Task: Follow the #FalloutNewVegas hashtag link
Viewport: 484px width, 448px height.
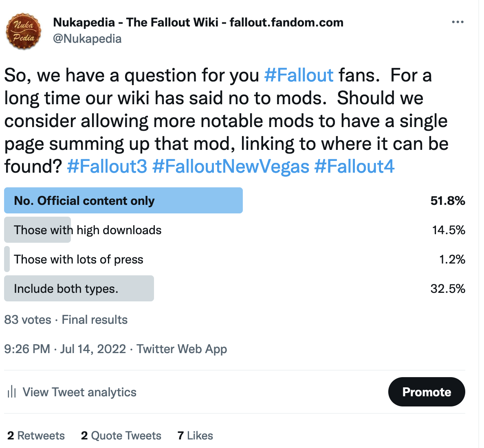Action: [231, 167]
